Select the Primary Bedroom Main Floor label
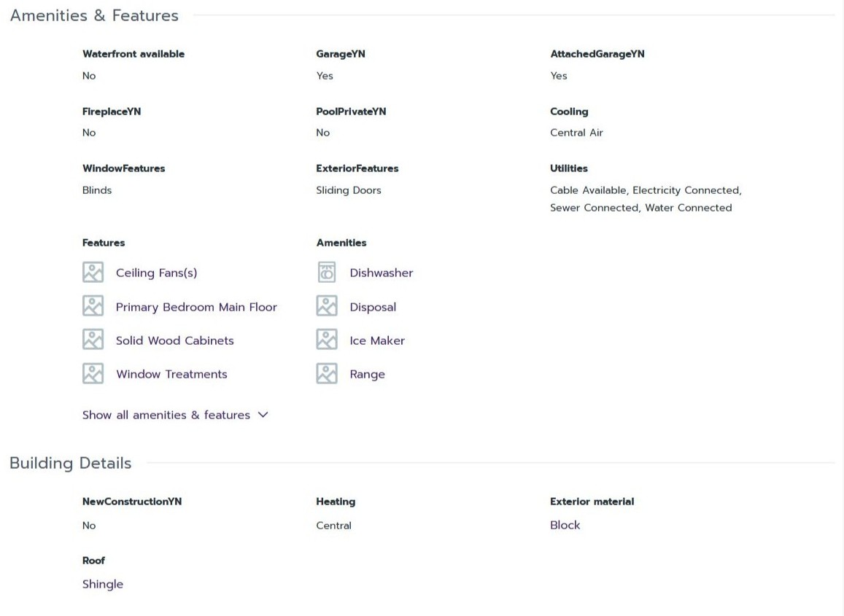Screen dimensions: 844x616 point(196,307)
